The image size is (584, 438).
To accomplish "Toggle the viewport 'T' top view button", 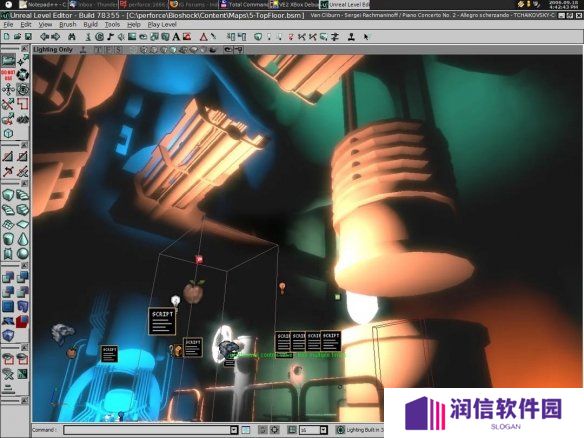I will (98, 50).
